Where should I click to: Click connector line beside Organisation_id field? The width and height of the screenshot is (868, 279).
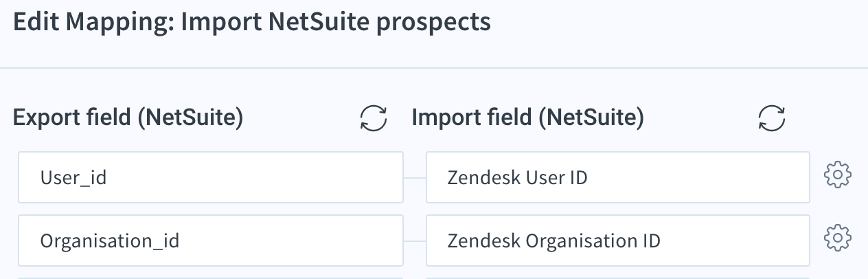[415, 241]
